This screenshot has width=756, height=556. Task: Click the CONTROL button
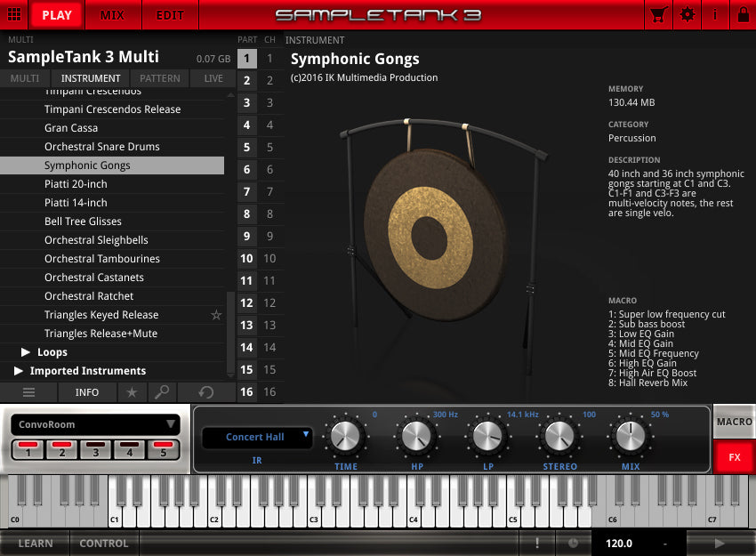point(103,543)
